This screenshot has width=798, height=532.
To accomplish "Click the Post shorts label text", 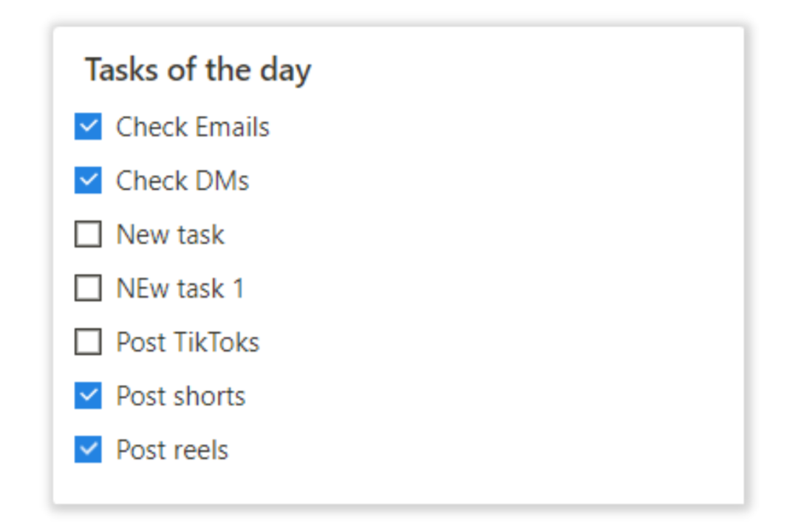I will (181, 396).
